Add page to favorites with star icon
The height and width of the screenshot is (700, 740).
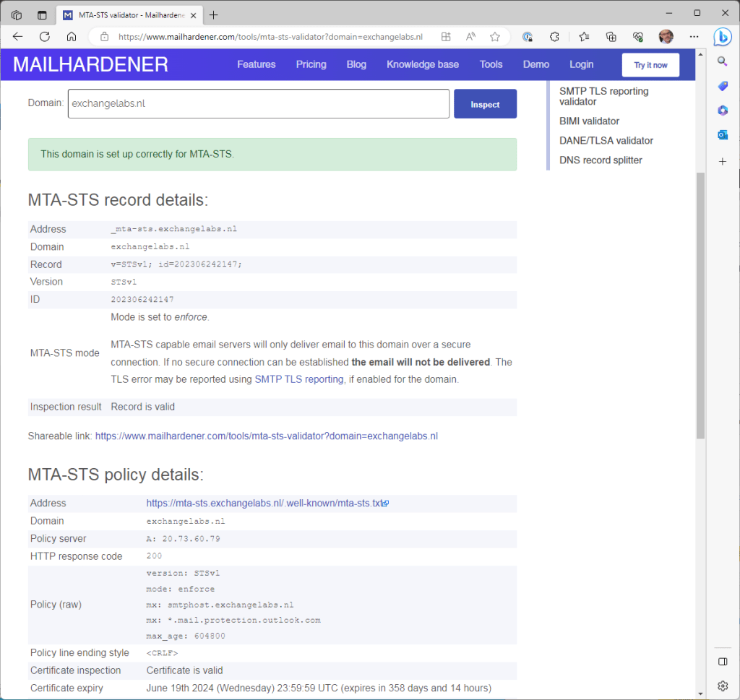[495, 37]
